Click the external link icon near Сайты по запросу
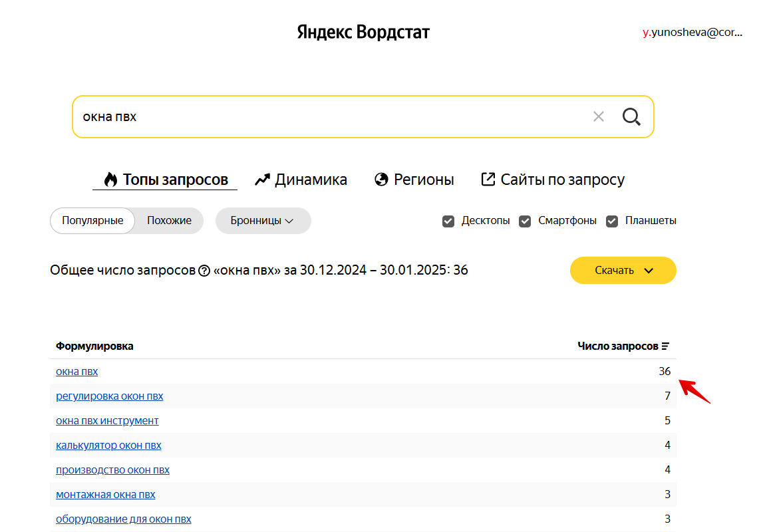Image resolution: width=761 pixels, height=532 pixels. (488, 179)
